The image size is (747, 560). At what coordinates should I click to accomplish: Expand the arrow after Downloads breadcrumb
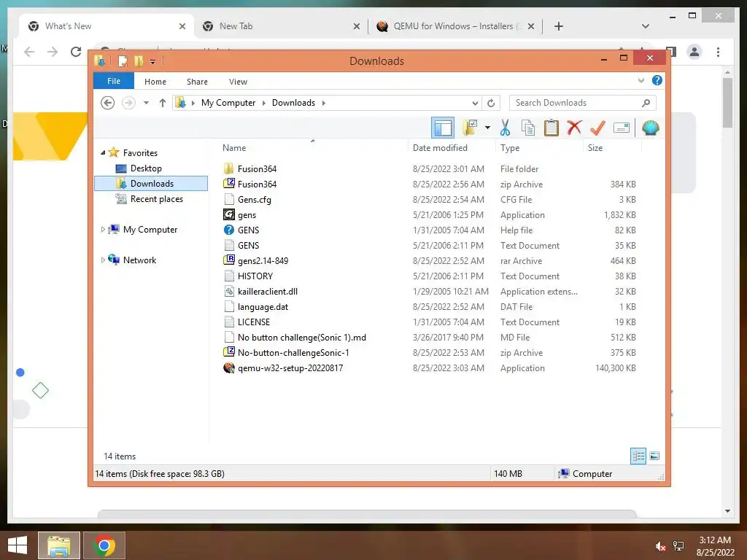pos(323,103)
